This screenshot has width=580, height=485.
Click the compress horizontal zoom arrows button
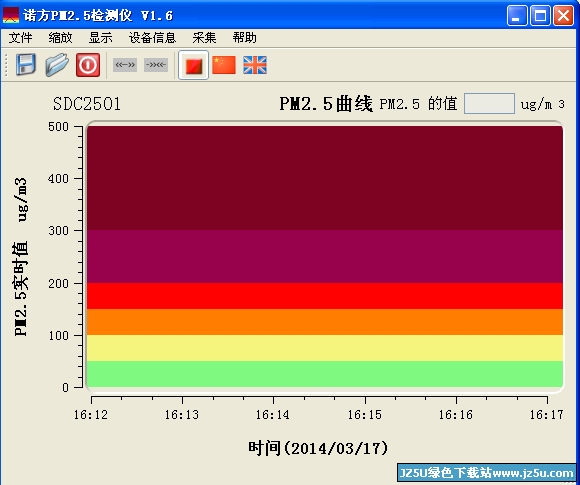pos(156,65)
